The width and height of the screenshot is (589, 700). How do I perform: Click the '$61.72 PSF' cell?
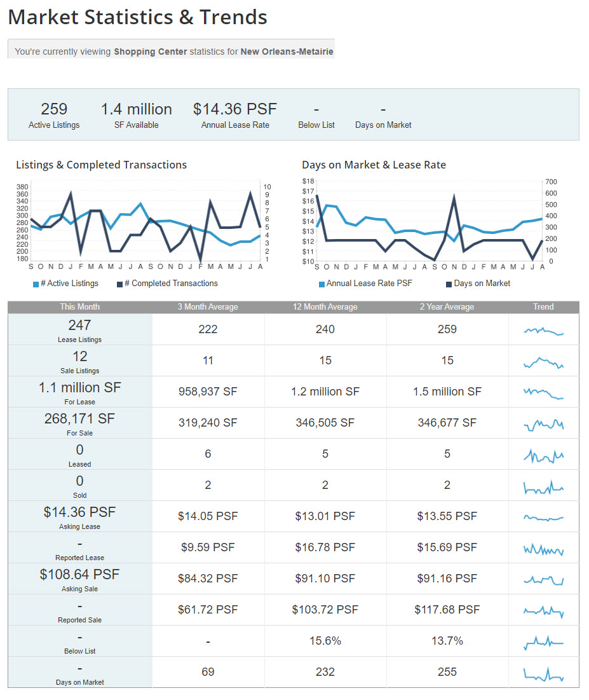coord(208,610)
